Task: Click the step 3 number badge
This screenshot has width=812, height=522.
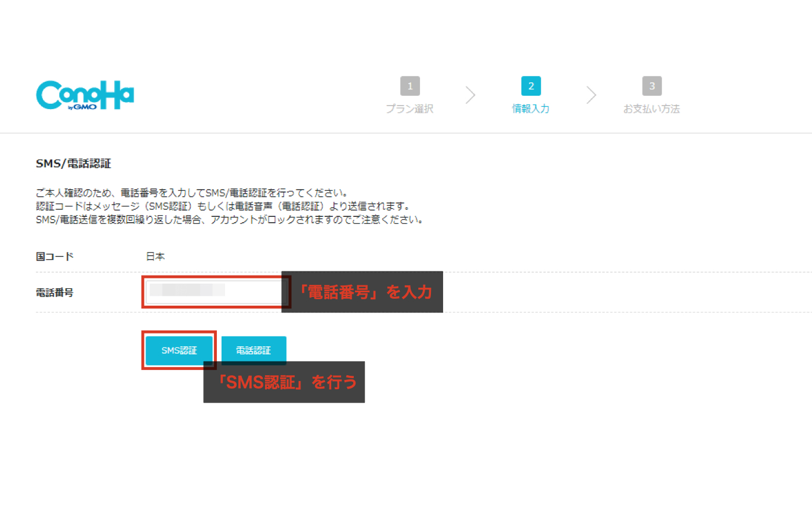Action: (651, 86)
